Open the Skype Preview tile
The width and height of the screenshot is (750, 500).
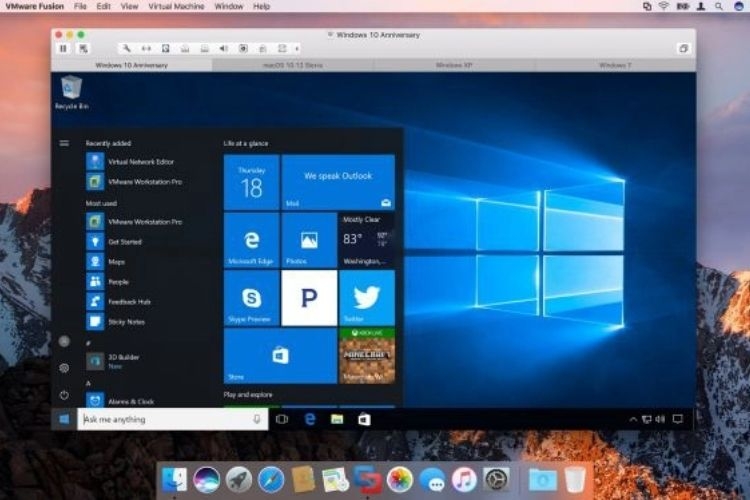[x=252, y=298]
